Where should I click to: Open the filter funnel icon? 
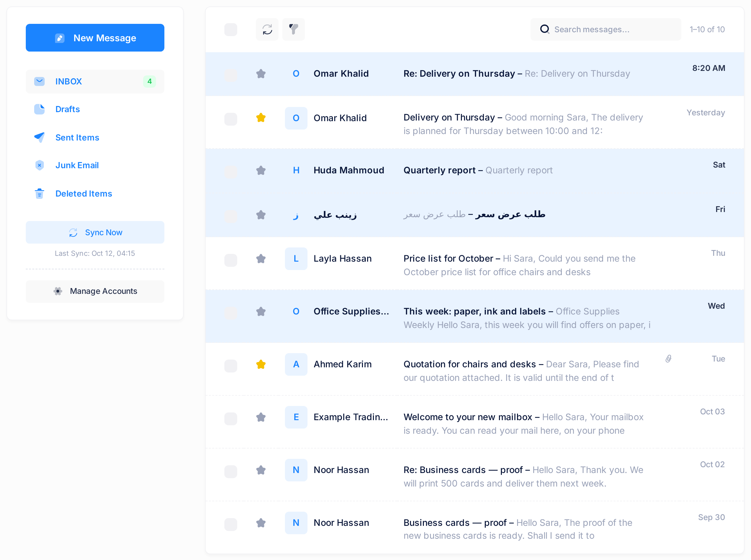[294, 30]
